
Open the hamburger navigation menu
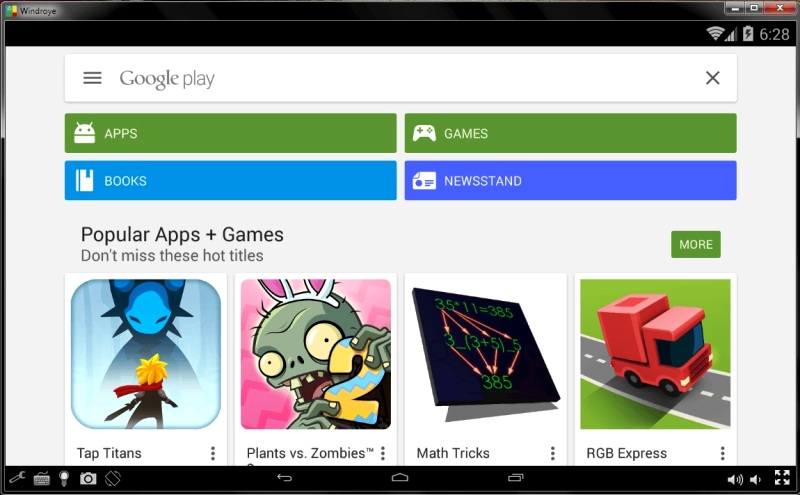click(92, 78)
